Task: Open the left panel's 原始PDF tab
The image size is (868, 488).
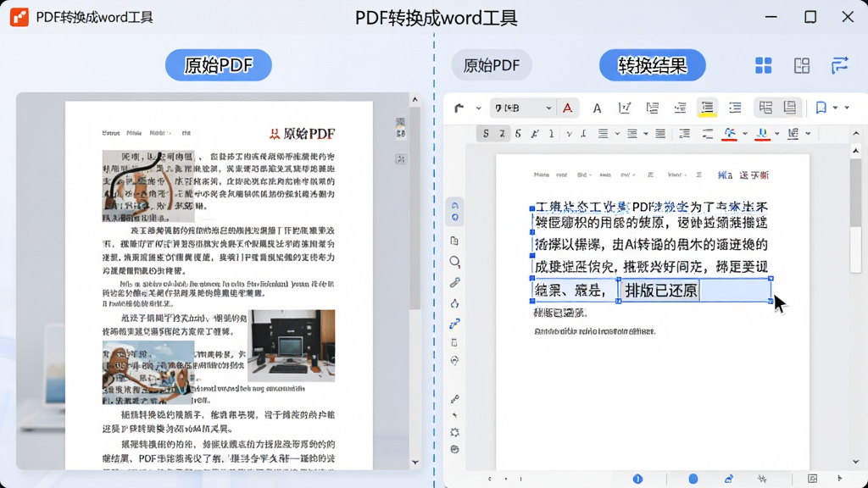Action: (x=218, y=65)
